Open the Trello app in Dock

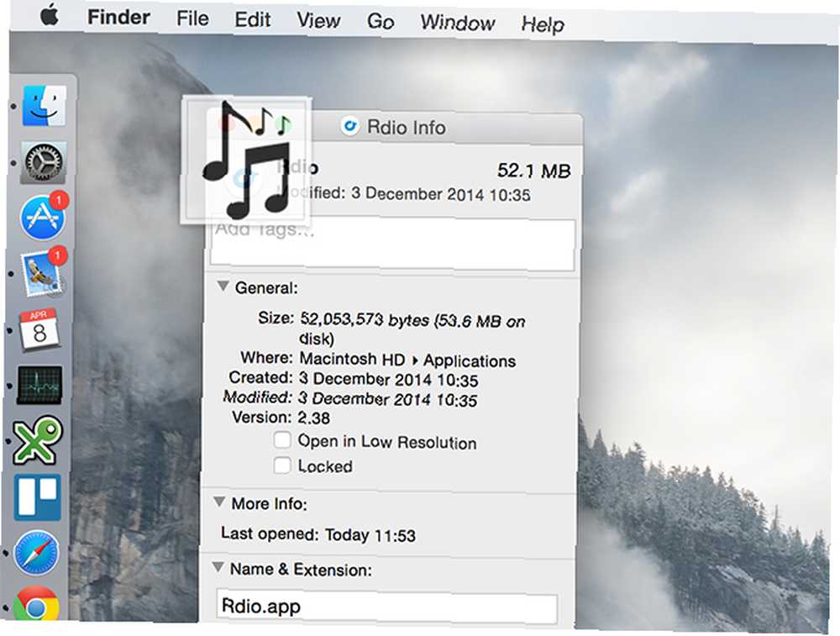(38, 497)
